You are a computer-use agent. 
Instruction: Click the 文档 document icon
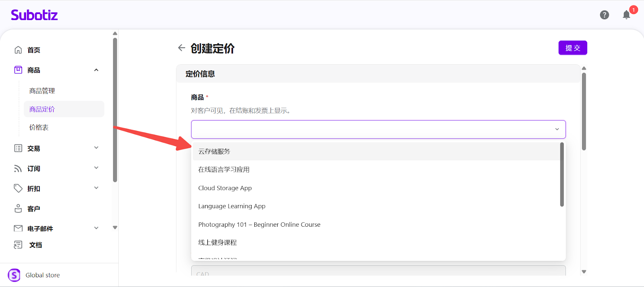point(18,245)
